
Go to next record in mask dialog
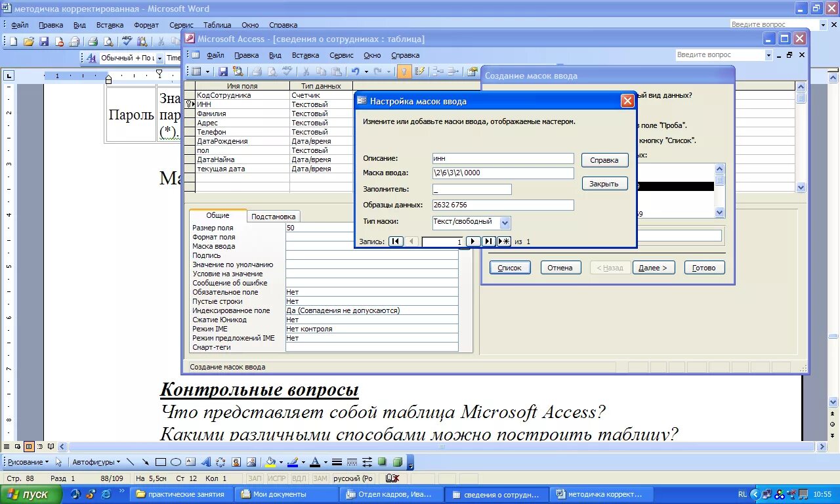pyautogui.click(x=473, y=241)
